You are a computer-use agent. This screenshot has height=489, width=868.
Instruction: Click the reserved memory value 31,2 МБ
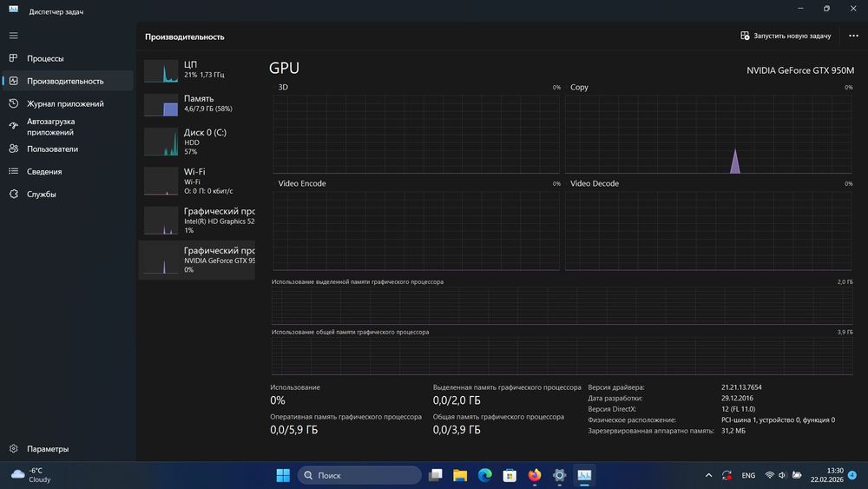pyautogui.click(x=733, y=431)
